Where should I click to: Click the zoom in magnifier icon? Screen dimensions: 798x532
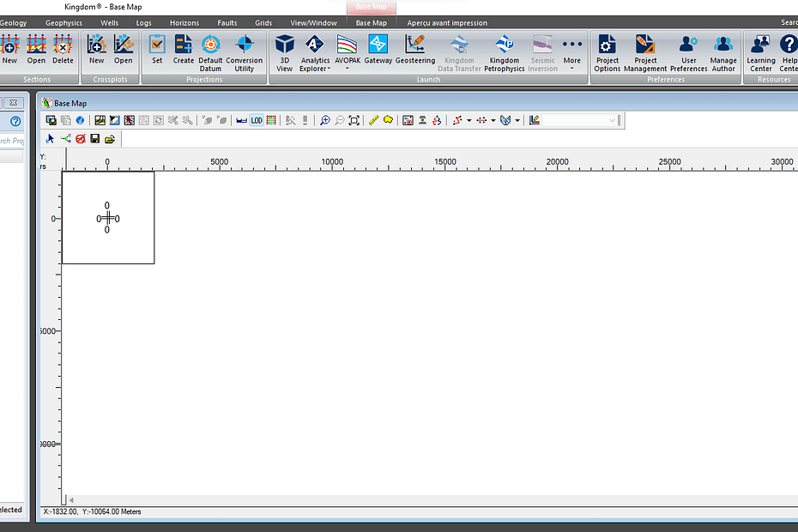click(x=324, y=121)
